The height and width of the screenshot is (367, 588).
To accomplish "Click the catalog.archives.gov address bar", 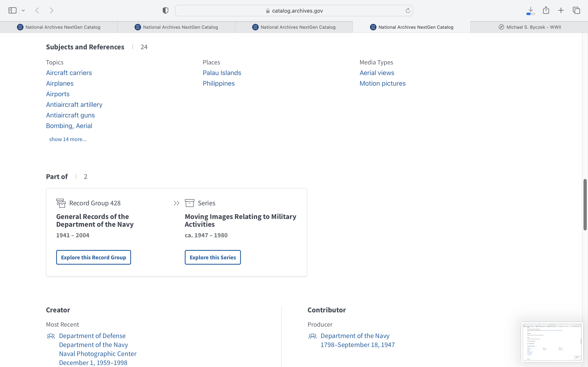I will 294,11.
